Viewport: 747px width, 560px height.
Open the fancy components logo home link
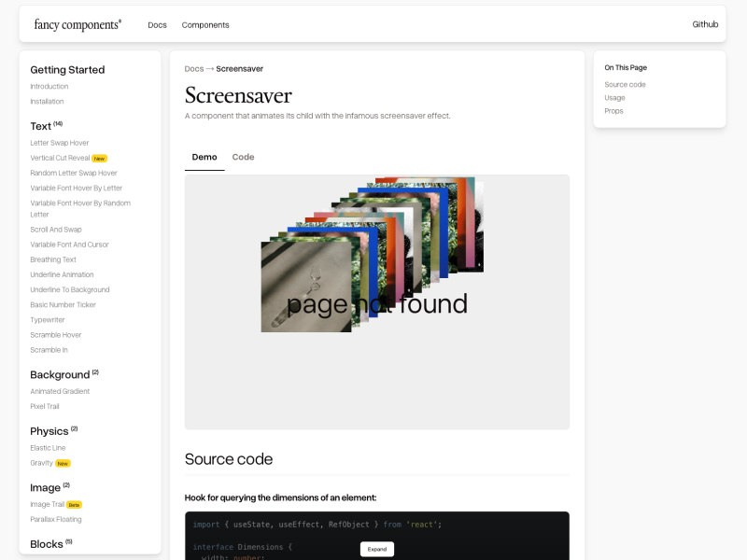(x=78, y=25)
